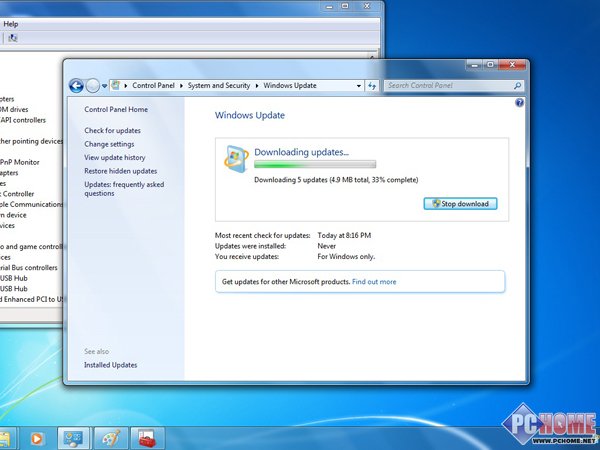The width and height of the screenshot is (600, 450).
Task: Click the Windows Update page heading
Action: 249,115
